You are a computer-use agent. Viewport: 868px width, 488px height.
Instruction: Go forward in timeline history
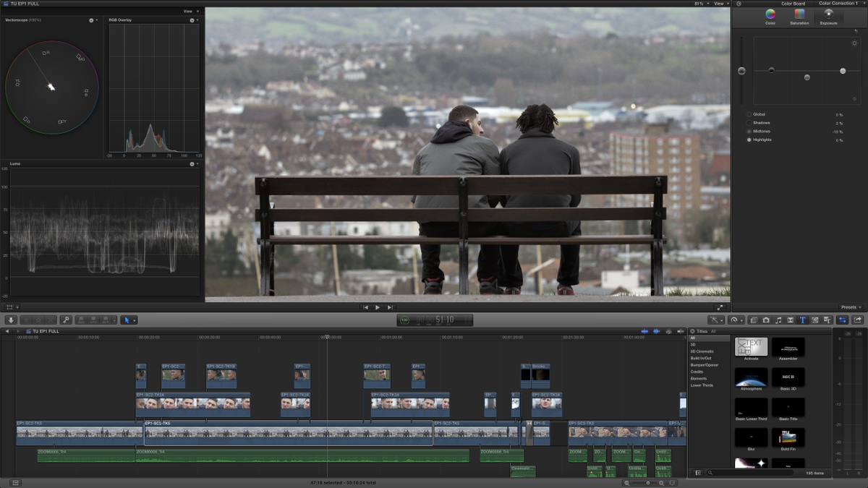[x=20, y=331]
